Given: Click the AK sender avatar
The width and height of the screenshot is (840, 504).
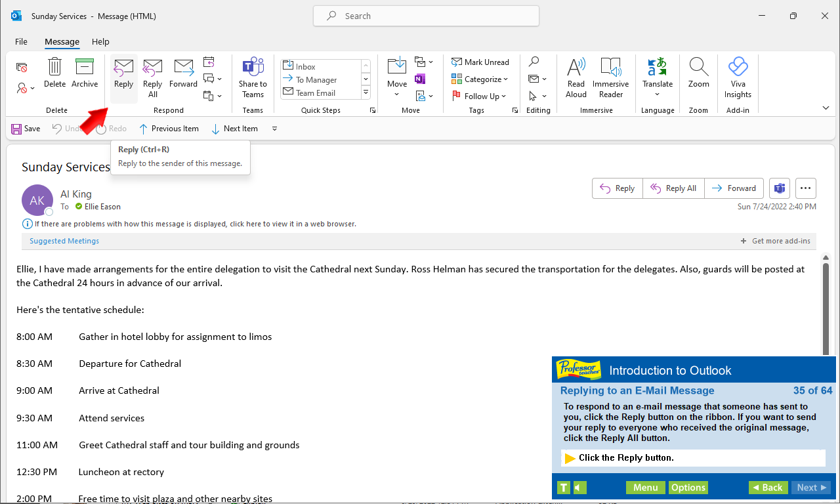Looking at the screenshot, I should tap(37, 200).
